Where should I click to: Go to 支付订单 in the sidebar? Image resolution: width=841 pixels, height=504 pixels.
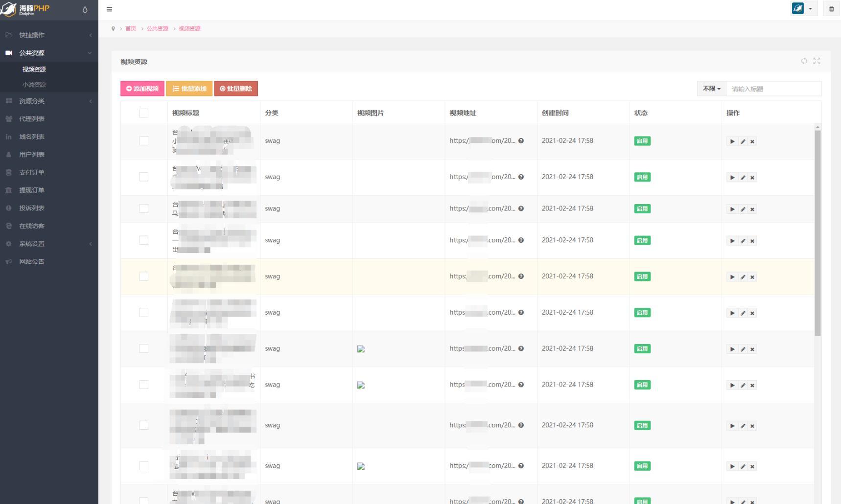[x=32, y=172]
